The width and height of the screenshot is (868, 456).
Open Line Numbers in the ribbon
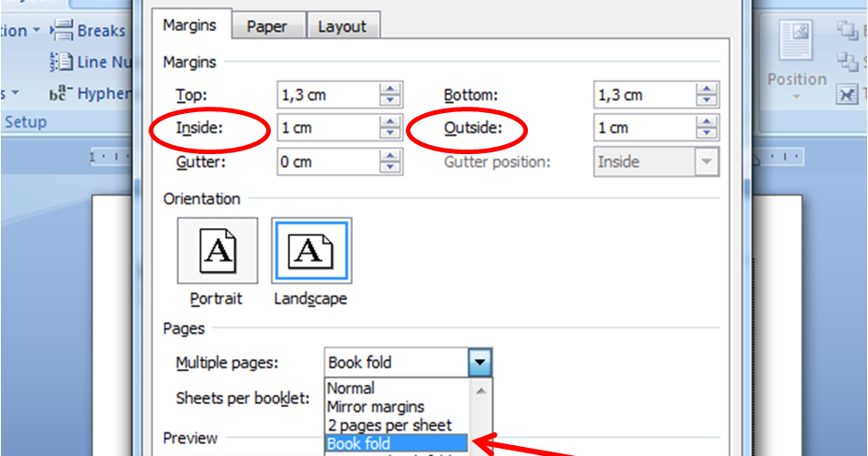(x=91, y=62)
